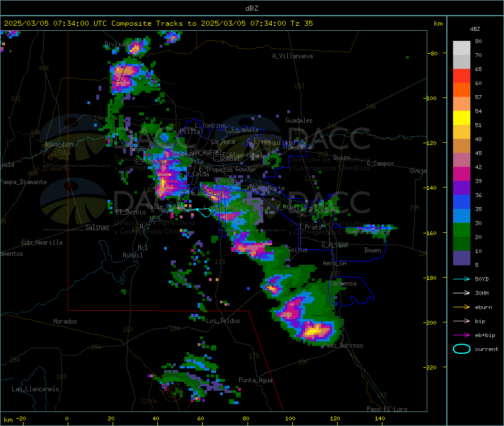This screenshot has width=504, height=426.
Task: Click the cyan oval 'current' legend icon
Action: click(461, 349)
